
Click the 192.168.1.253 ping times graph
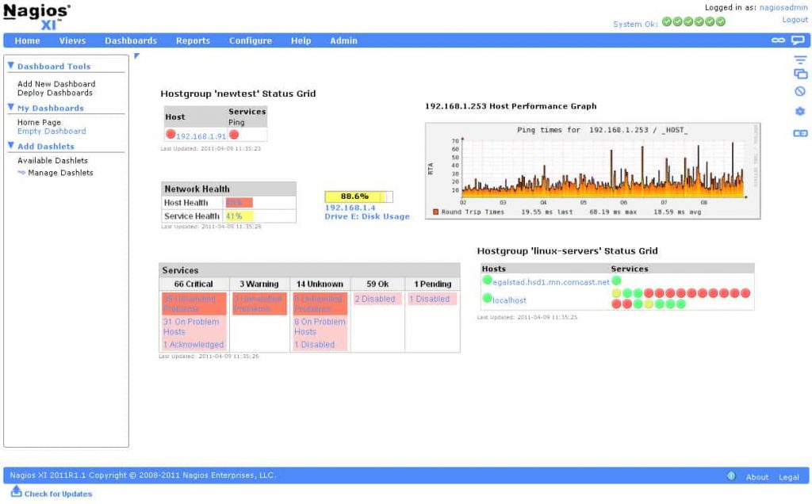(x=592, y=170)
